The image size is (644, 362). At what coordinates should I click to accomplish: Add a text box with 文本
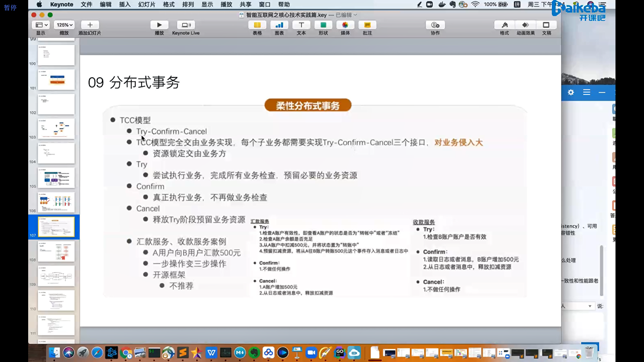click(301, 25)
